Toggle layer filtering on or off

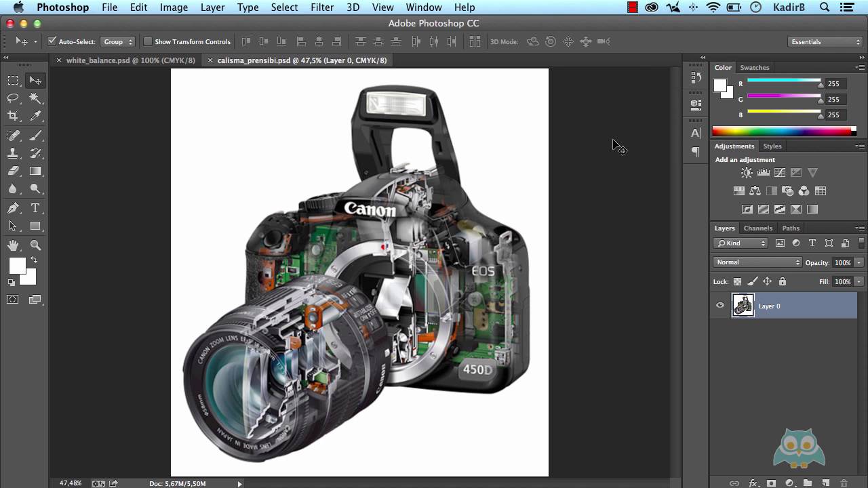coord(862,243)
